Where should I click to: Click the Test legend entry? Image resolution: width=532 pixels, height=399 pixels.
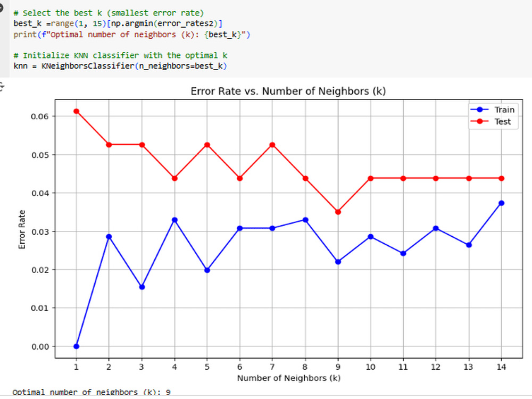[491, 121]
